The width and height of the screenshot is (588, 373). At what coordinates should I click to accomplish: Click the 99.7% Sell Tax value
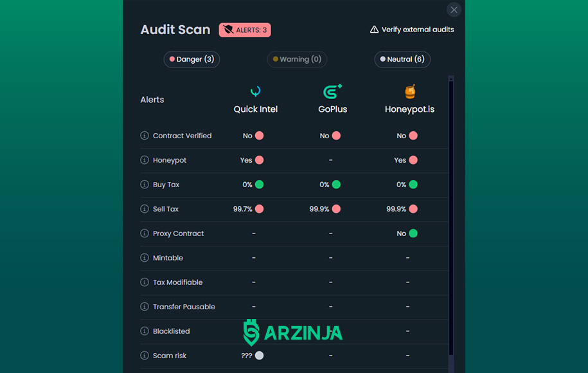[243, 209]
